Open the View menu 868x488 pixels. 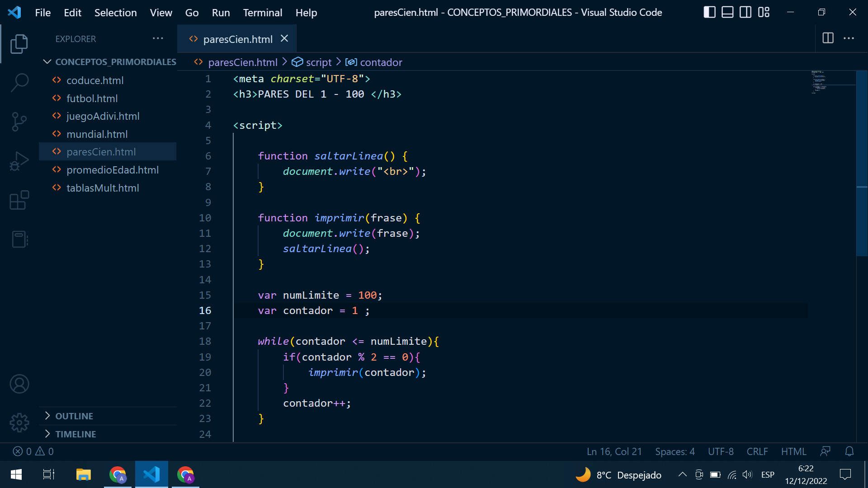tap(161, 13)
